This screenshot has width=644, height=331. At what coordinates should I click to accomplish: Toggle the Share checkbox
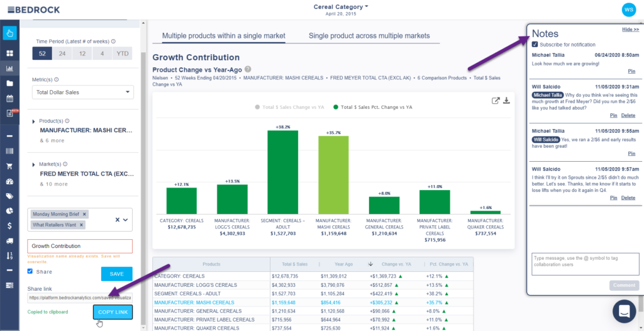30,271
